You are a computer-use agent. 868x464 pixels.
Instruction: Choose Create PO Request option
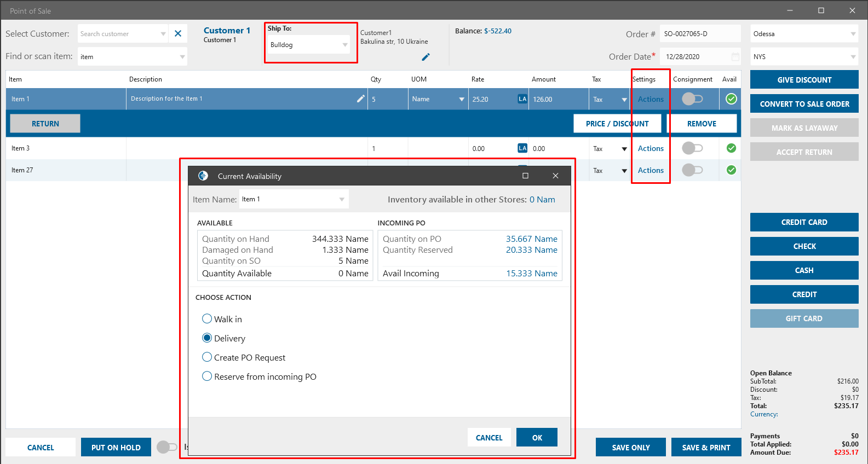click(x=207, y=357)
